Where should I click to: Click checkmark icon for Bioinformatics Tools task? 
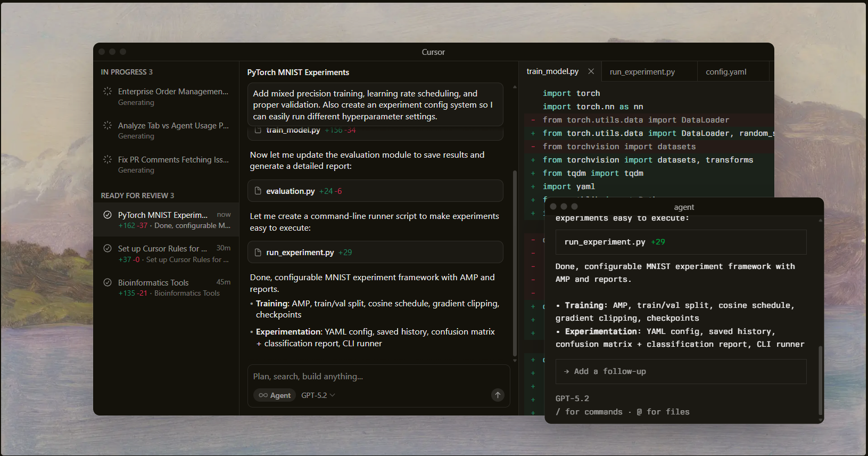click(108, 282)
